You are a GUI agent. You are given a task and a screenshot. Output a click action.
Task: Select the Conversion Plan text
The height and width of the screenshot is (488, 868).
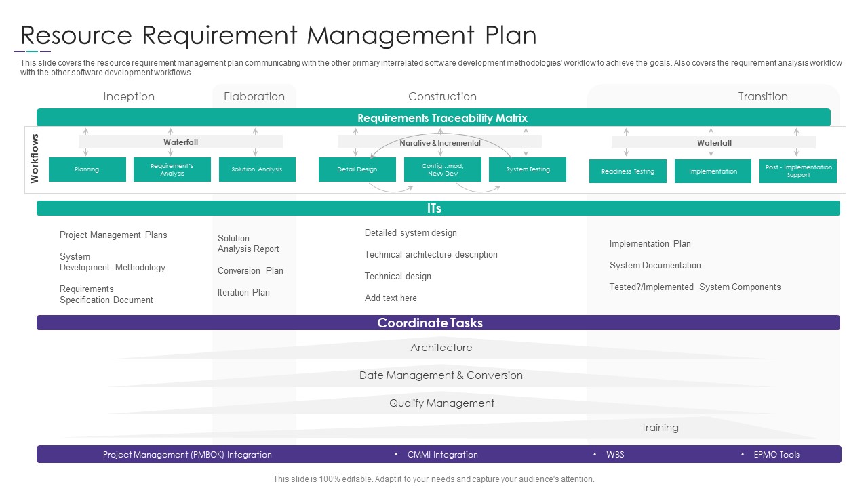(x=250, y=270)
